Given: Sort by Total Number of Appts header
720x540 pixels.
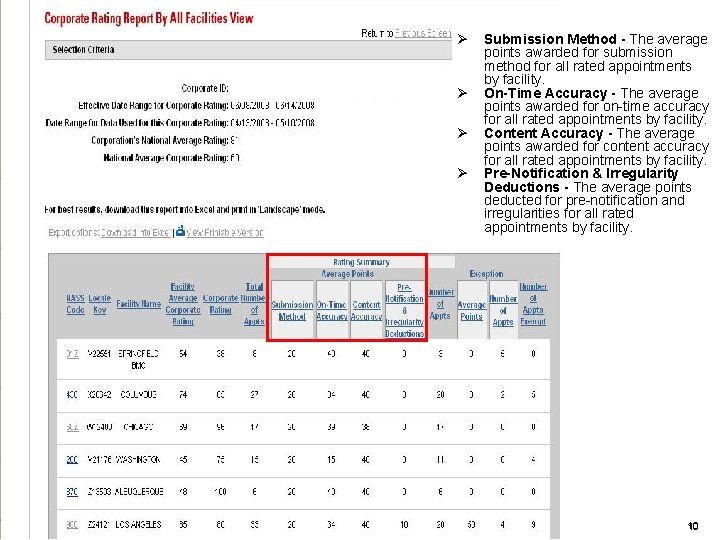Looking at the screenshot, I should pos(254,304).
